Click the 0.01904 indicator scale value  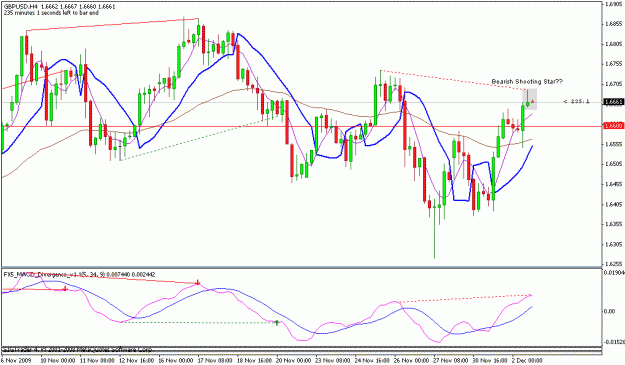[613, 273]
